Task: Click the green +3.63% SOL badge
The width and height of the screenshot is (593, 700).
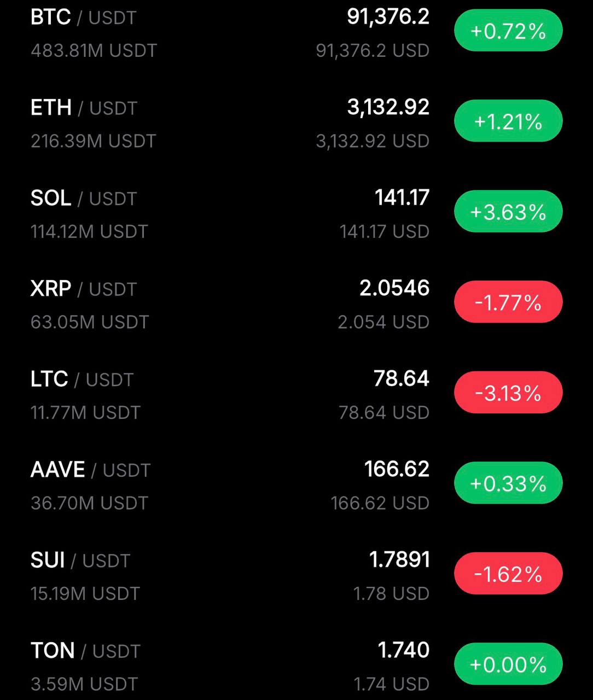Action: click(x=508, y=212)
